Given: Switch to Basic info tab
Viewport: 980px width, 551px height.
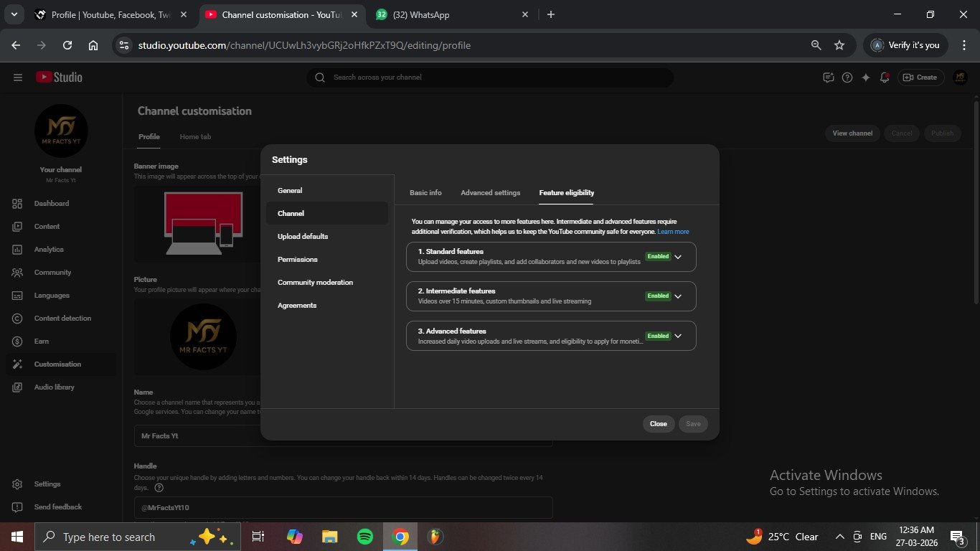Looking at the screenshot, I should click(425, 193).
